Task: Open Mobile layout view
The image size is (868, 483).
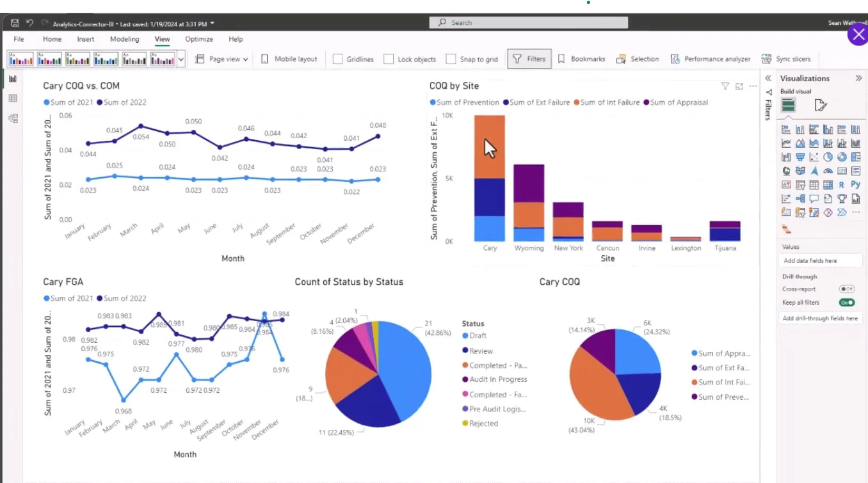Action: (289, 59)
